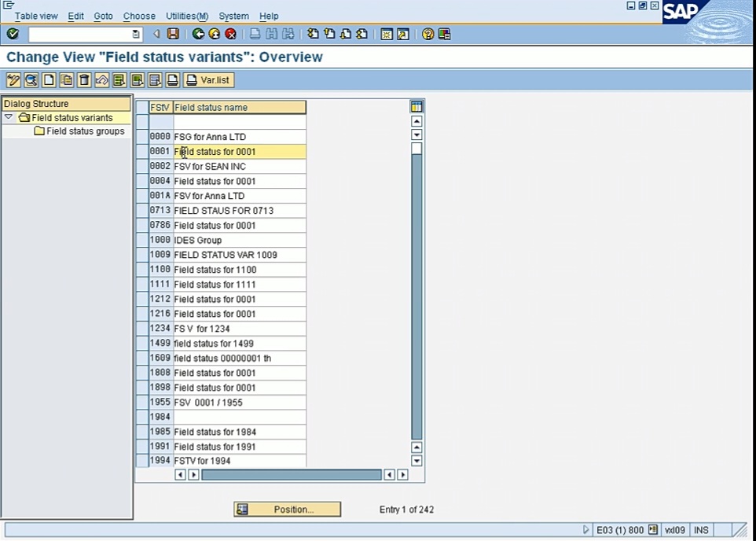Click the green Back arrow icon
This screenshot has width=756, height=541.
coord(198,34)
